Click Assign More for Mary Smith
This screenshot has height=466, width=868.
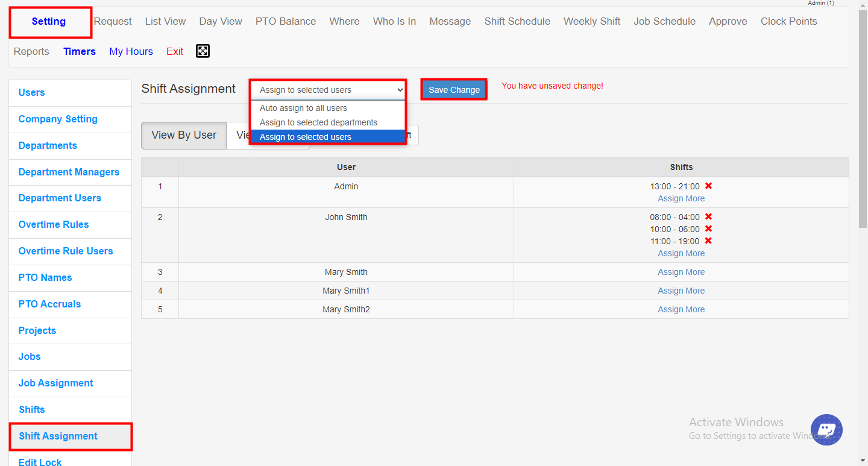click(681, 272)
